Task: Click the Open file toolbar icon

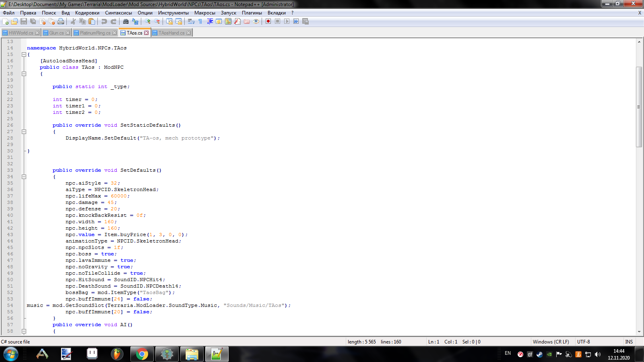Action: (x=14, y=21)
